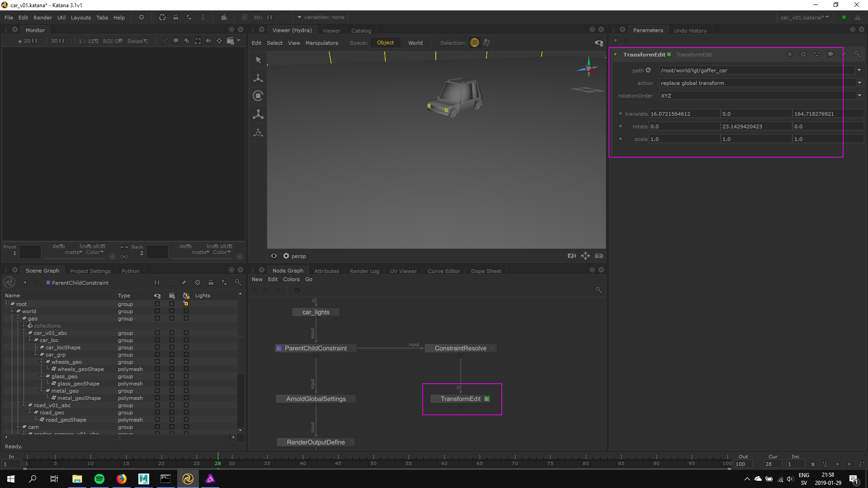Open the Windows Start menu
The height and width of the screenshot is (488, 868).
click(x=11, y=479)
